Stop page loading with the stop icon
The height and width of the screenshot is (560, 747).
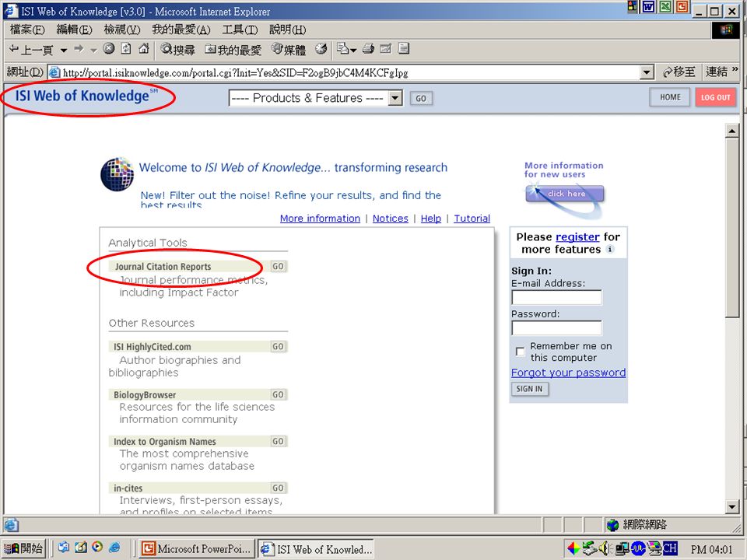pyautogui.click(x=109, y=48)
